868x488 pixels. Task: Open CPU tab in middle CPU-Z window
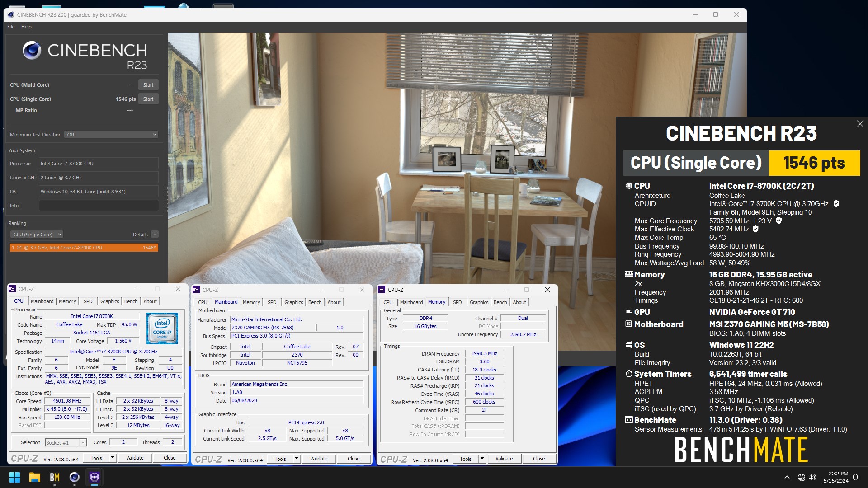[203, 302]
